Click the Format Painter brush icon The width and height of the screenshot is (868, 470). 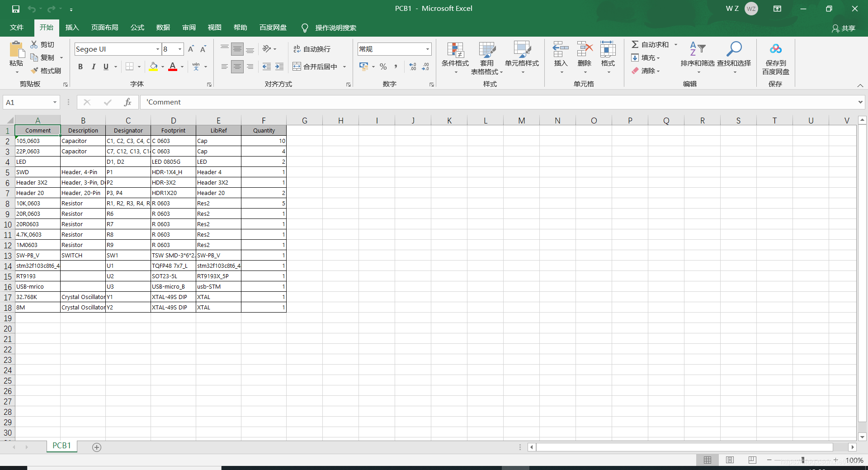coord(34,71)
